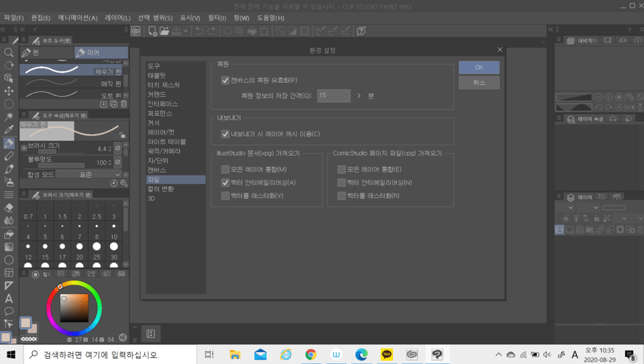644x364 pixels.
Task: Expand the 브러시 크기 plus expander
Action: (24, 148)
